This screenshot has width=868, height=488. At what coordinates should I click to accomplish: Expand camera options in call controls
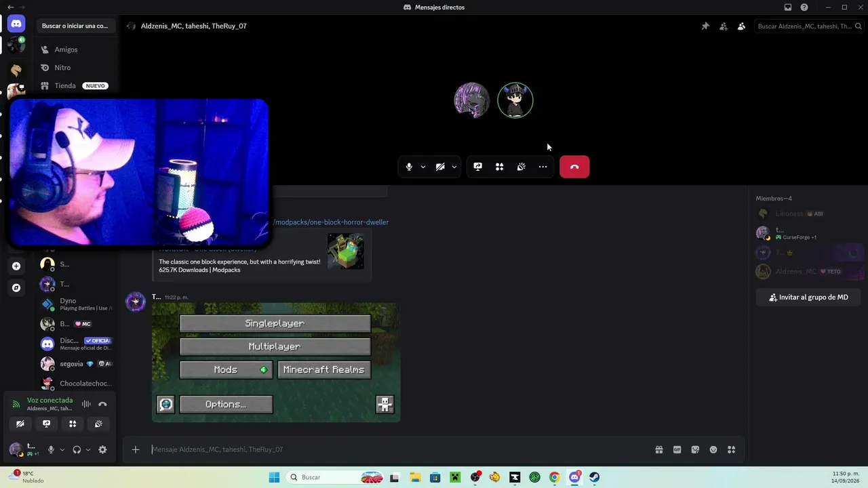tap(454, 167)
